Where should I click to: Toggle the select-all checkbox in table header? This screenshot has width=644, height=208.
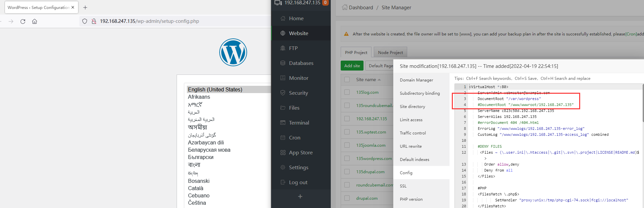347,79
